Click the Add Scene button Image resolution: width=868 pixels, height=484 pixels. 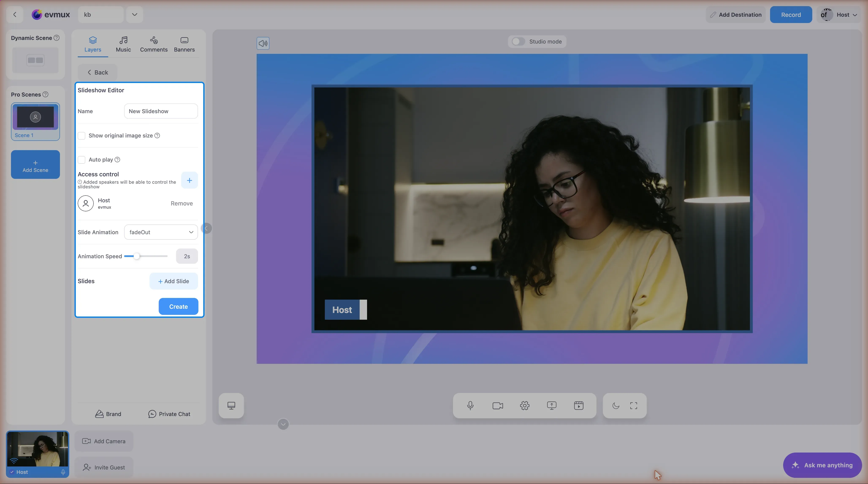click(35, 165)
